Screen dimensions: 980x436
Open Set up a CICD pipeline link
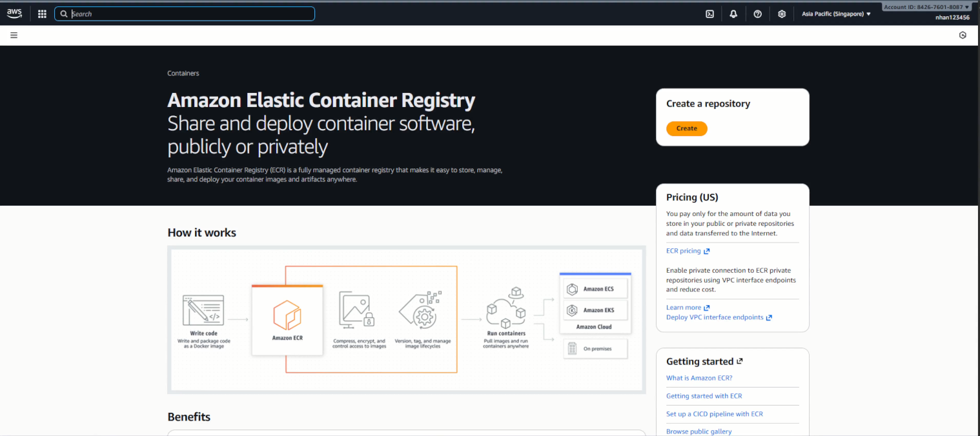(x=714, y=414)
